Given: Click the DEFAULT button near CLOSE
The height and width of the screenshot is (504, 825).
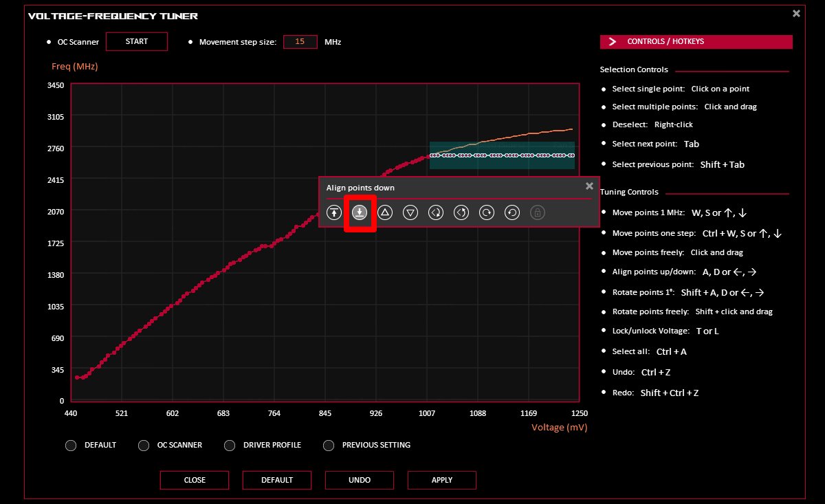Looking at the screenshot, I should click(276, 480).
